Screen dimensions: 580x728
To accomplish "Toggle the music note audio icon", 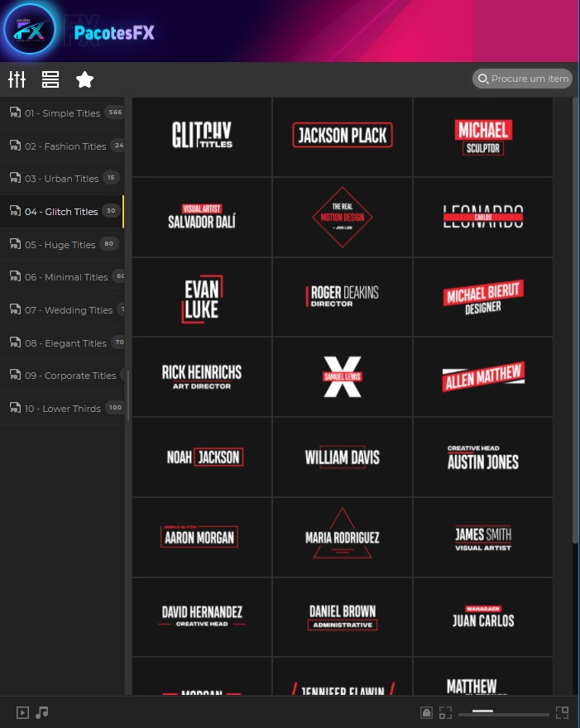I will coord(42,712).
